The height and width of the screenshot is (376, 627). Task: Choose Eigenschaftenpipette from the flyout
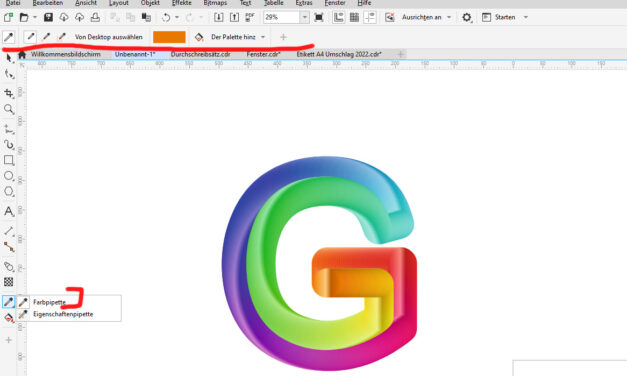point(63,314)
